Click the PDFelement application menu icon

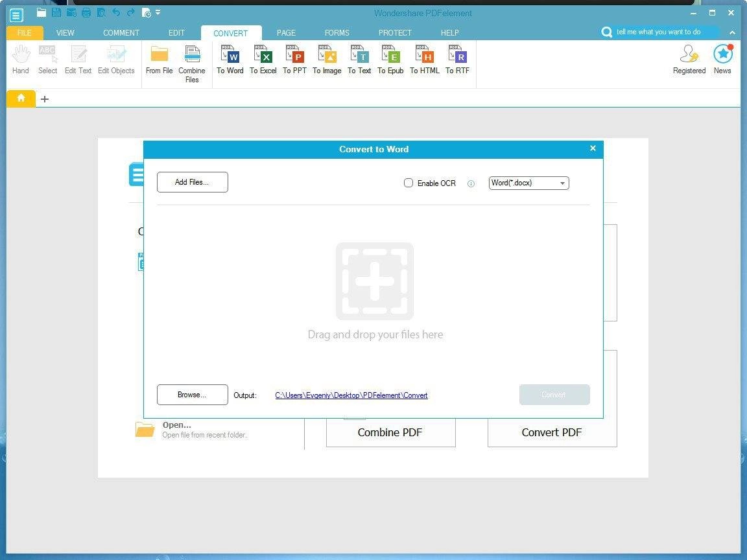pyautogui.click(x=16, y=16)
